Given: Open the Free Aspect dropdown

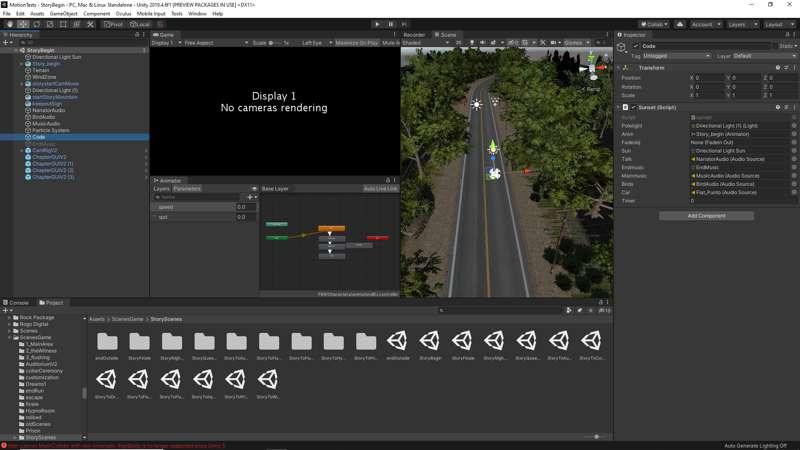Looking at the screenshot, I should point(216,43).
